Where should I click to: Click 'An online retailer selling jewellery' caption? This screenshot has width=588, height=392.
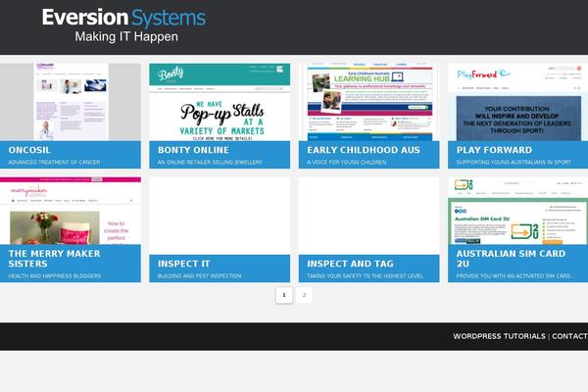coord(210,162)
